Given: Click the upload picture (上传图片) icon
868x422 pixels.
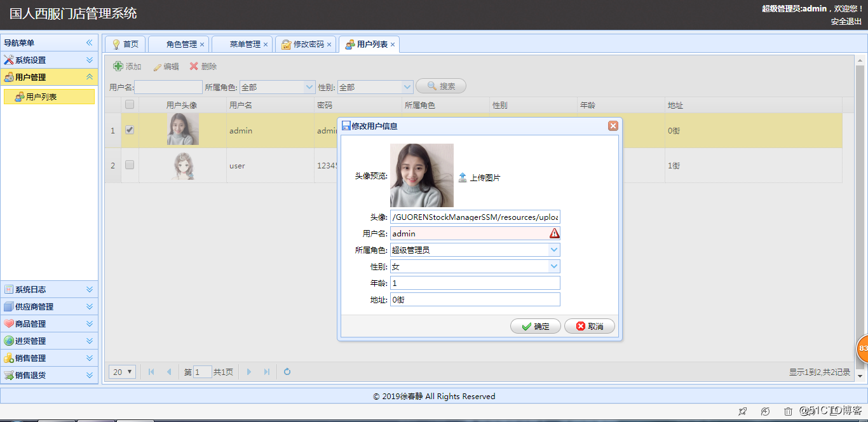Looking at the screenshot, I should pyautogui.click(x=463, y=178).
